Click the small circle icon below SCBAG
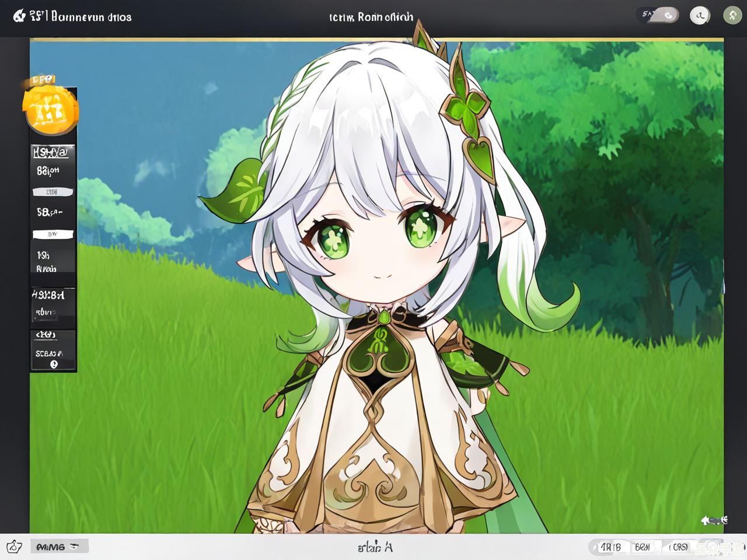Viewport: 747px width, 560px height. pos(54,364)
